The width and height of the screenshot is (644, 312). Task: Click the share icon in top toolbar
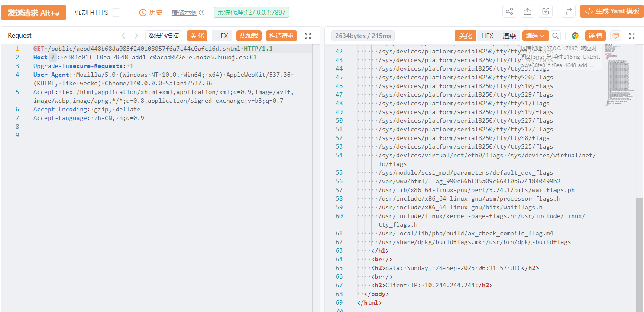coord(509,11)
